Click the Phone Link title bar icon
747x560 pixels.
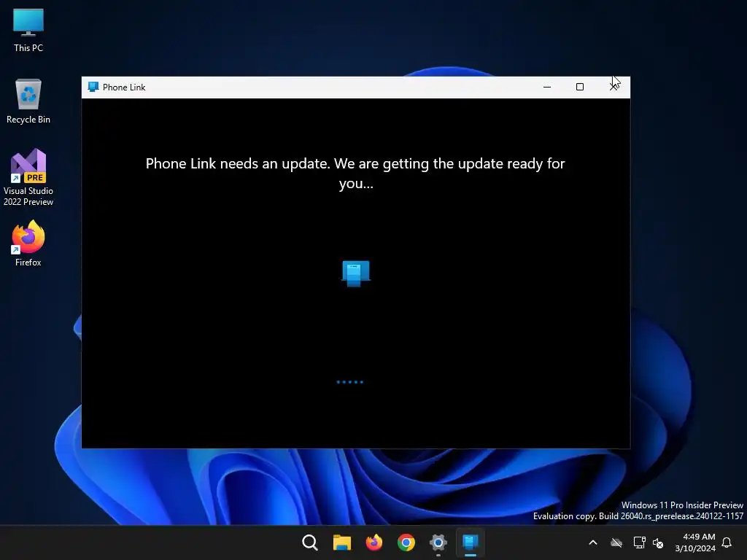point(93,87)
